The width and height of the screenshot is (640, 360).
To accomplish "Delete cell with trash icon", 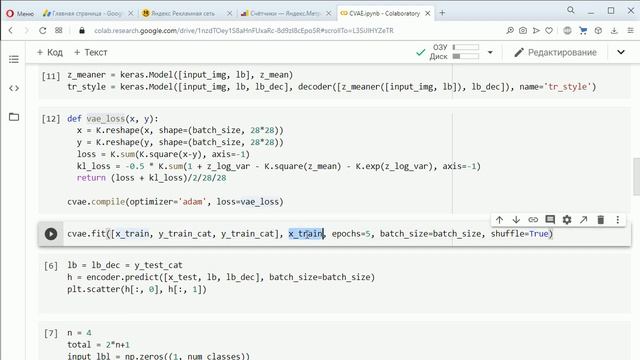I will [x=600, y=220].
